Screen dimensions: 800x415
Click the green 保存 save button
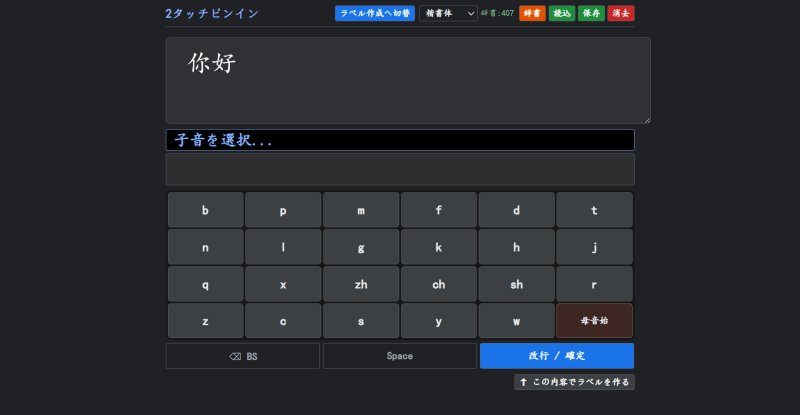point(590,14)
